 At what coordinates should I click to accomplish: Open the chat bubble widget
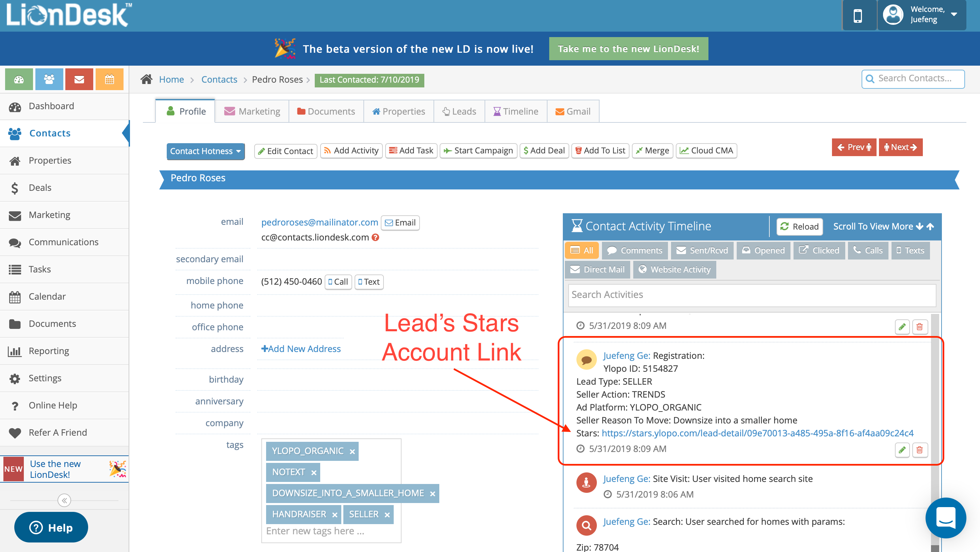tap(945, 517)
